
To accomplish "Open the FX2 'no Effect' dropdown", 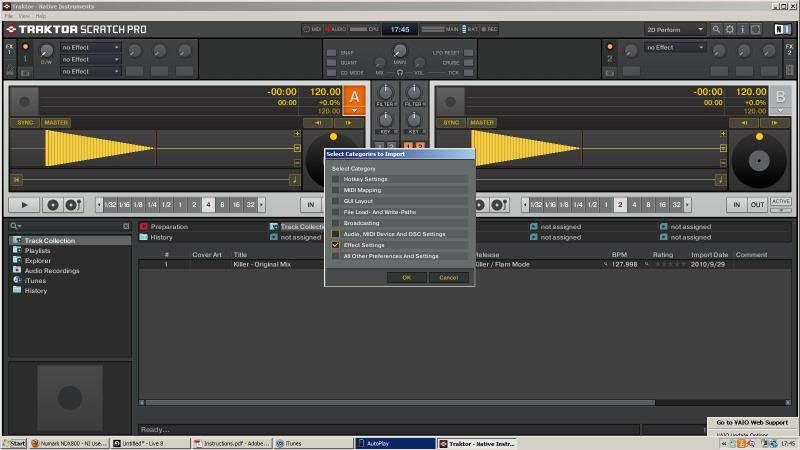I will (675, 47).
